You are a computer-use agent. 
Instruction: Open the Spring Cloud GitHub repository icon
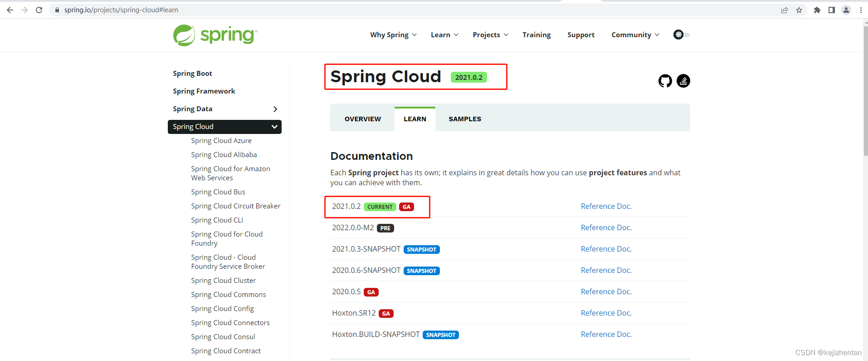tap(665, 81)
